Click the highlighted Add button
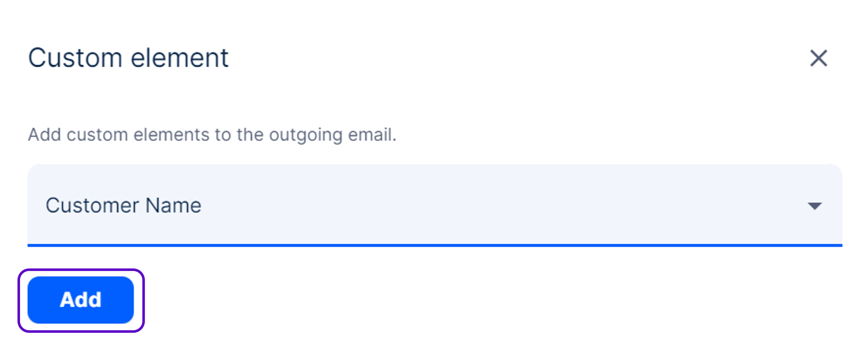Screen dimensions: 868x362 (x=80, y=300)
